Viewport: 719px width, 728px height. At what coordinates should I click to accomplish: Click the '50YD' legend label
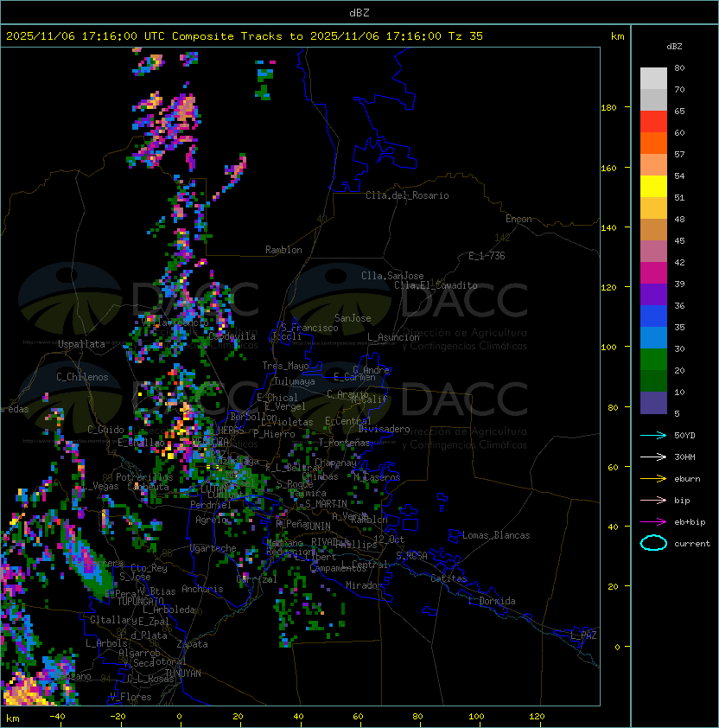684,436
